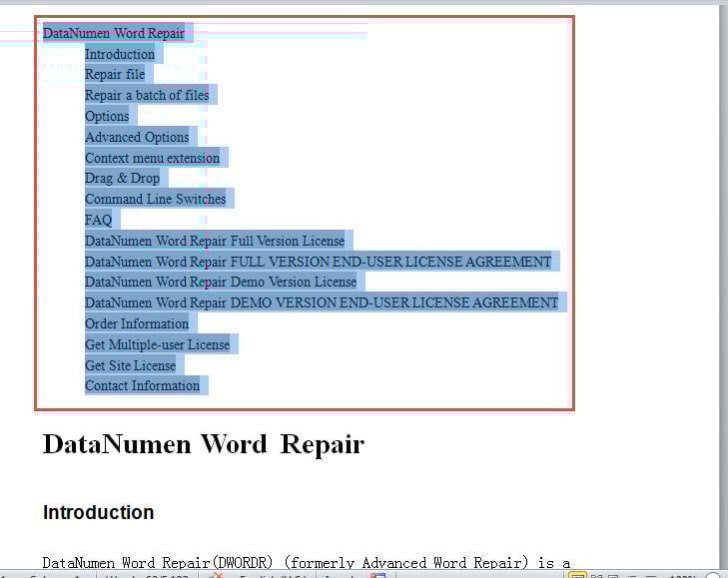Open the "Repair file" contents entry
728x578 pixels.
(x=115, y=75)
